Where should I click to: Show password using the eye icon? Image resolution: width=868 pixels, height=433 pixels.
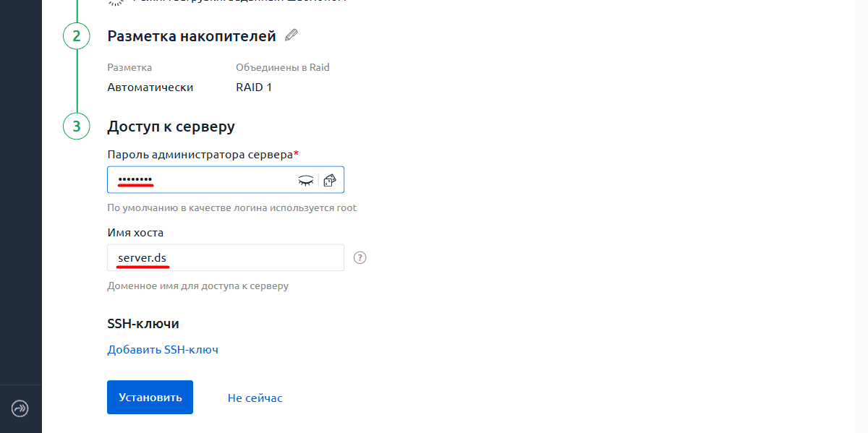coord(307,181)
